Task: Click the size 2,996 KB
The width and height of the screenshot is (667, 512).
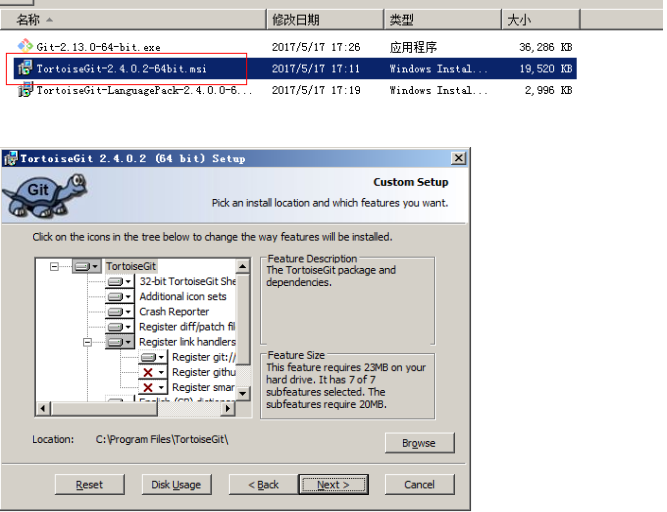Action: pos(548,90)
